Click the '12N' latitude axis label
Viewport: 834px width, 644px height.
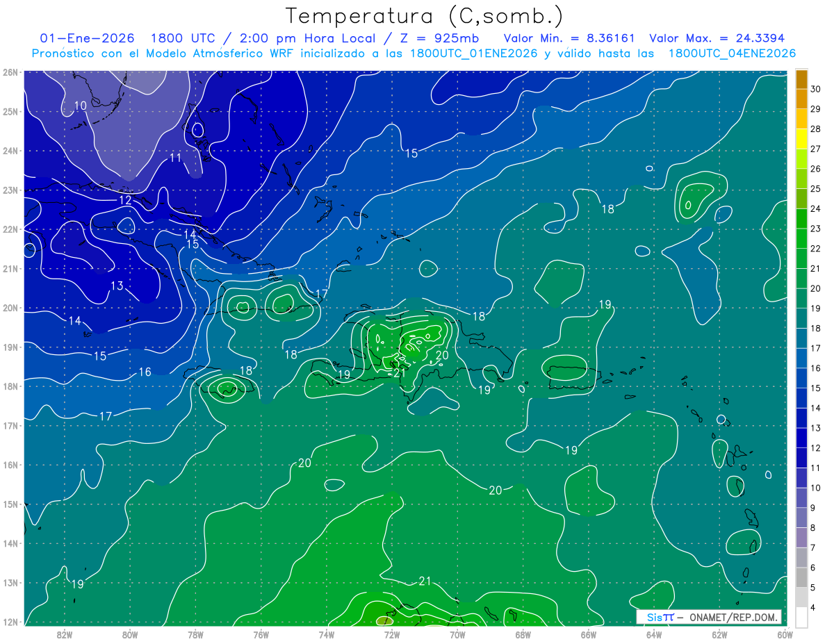point(10,622)
